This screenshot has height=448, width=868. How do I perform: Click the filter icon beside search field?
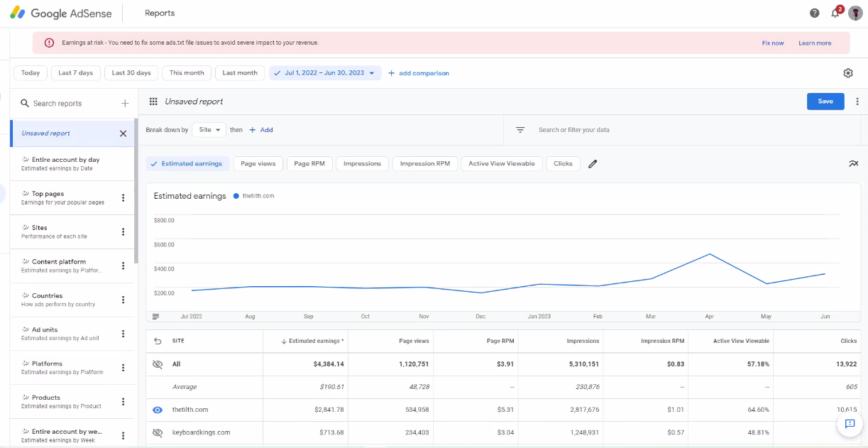[x=520, y=130]
